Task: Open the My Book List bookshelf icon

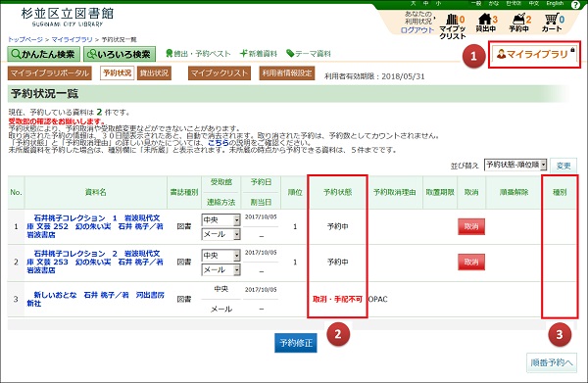Action: pos(452,19)
